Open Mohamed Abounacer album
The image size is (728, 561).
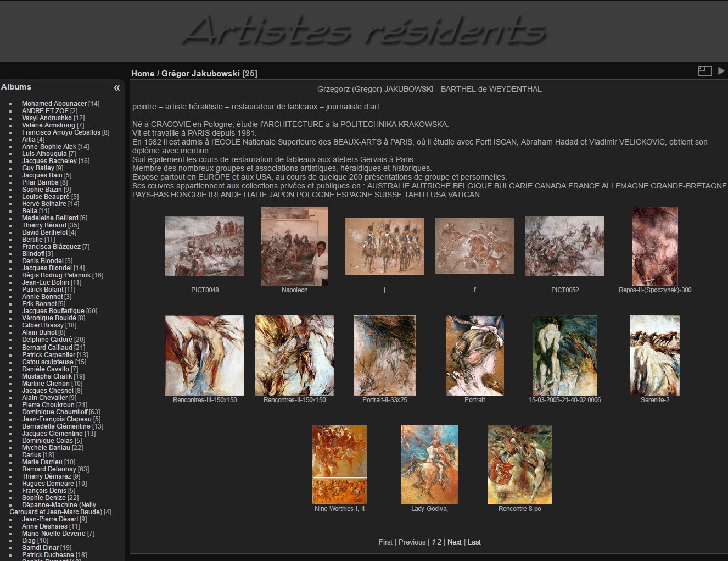tap(54, 104)
